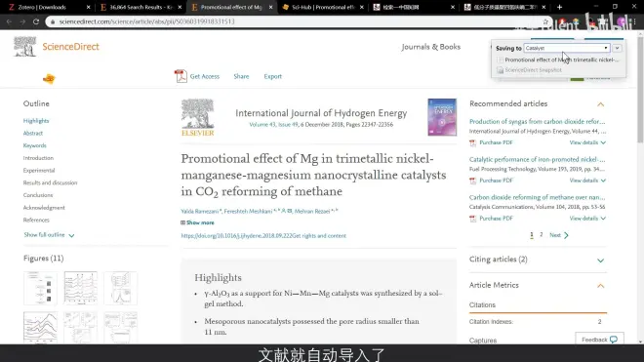Screen dimensions: 644x362
Task: Collapse the Article Metrics section
Action: 600,286
